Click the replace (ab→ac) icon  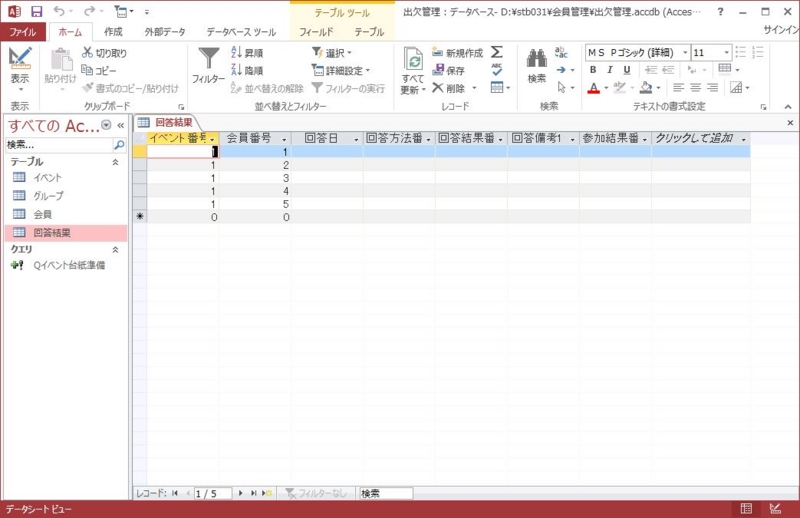coord(561,52)
